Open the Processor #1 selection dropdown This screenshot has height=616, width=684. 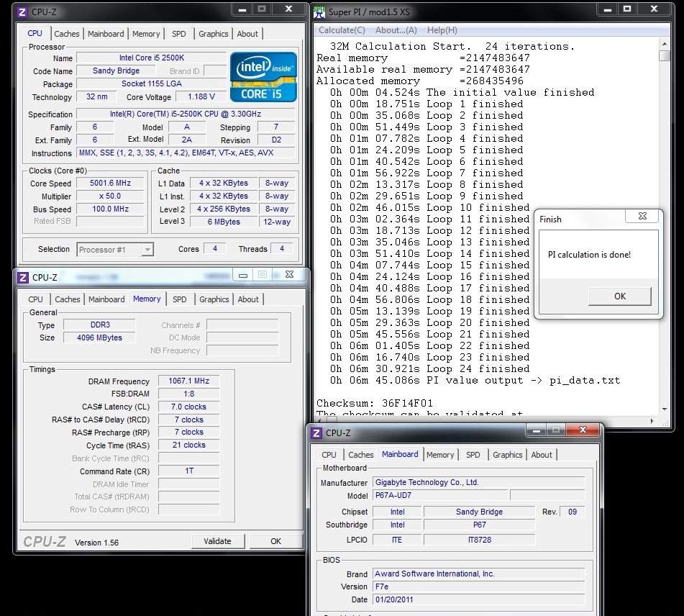pyautogui.click(x=148, y=250)
